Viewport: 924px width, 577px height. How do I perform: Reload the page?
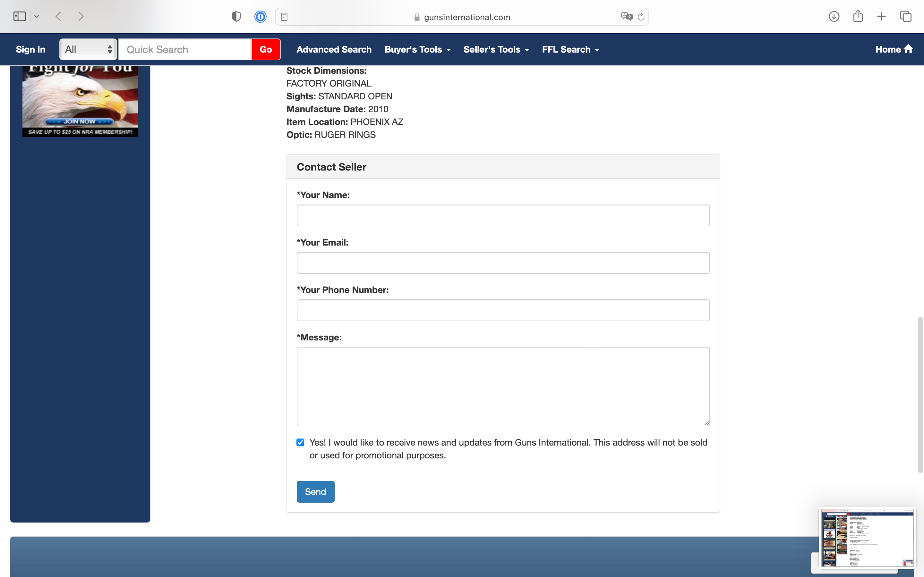click(x=641, y=16)
